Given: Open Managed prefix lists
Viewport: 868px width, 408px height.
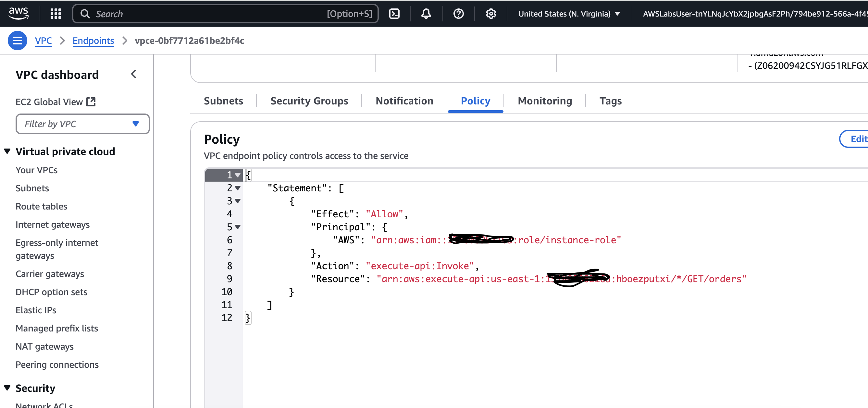Looking at the screenshot, I should coord(57,328).
